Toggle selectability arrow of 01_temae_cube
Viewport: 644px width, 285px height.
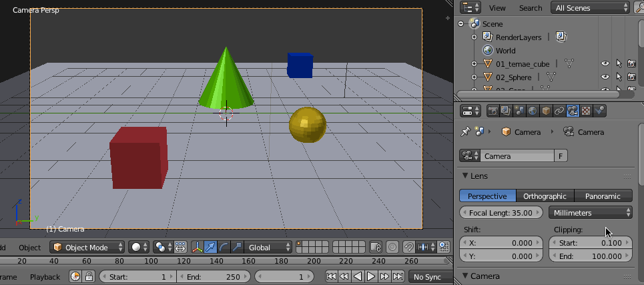[x=619, y=63]
